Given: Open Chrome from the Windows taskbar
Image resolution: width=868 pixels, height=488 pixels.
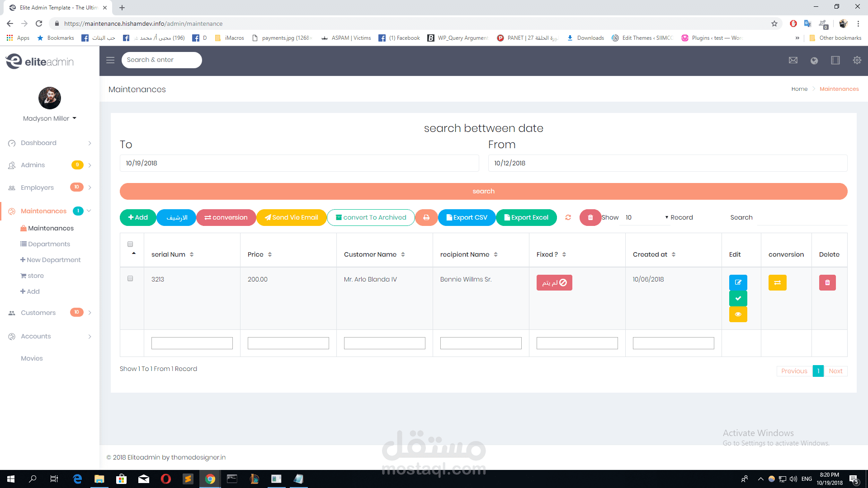Looking at the screenshot, I should 210,479.
